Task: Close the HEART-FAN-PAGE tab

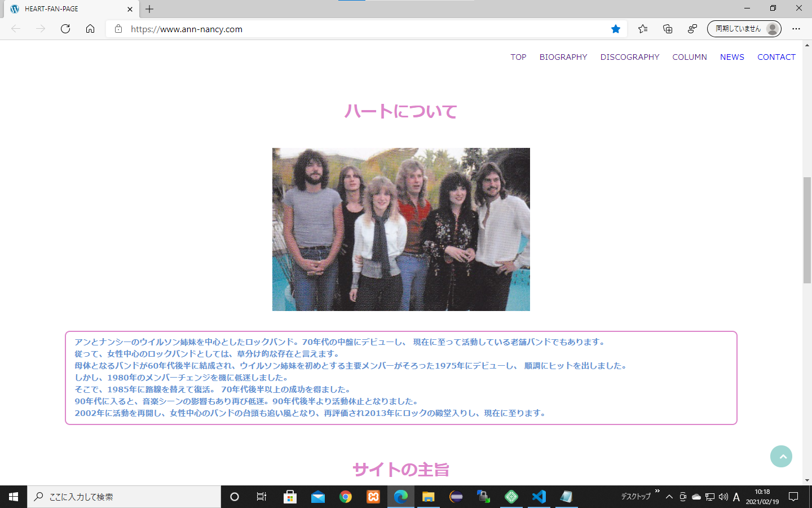Action: pyautogui.click(x=130, y=9)
